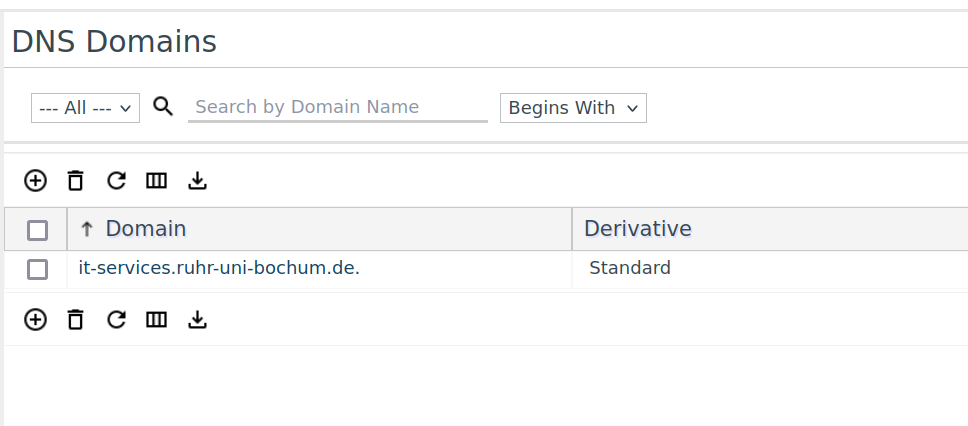Click the Derivative column header

click(638, 229)
